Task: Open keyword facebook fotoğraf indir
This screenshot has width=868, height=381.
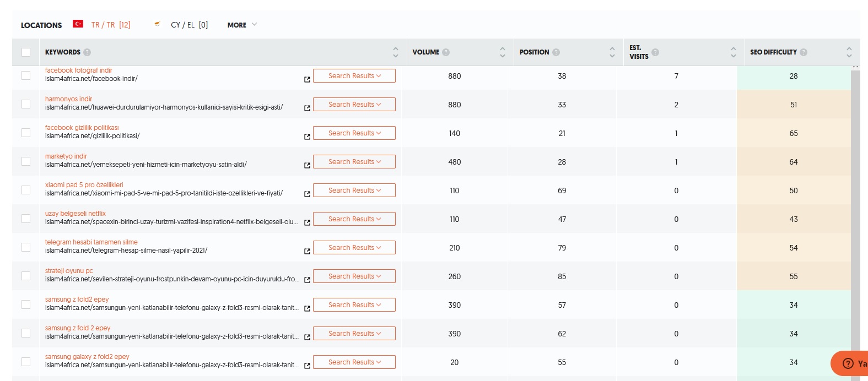Action: (78, 70)
